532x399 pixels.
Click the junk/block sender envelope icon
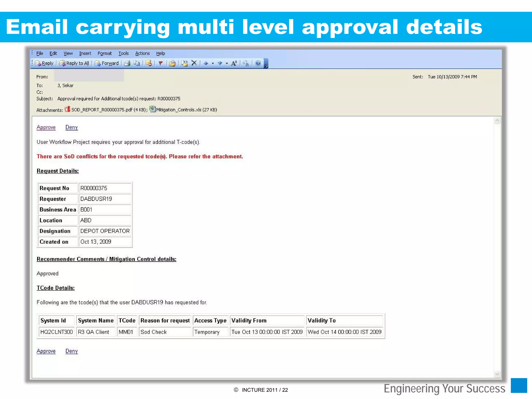149,63
